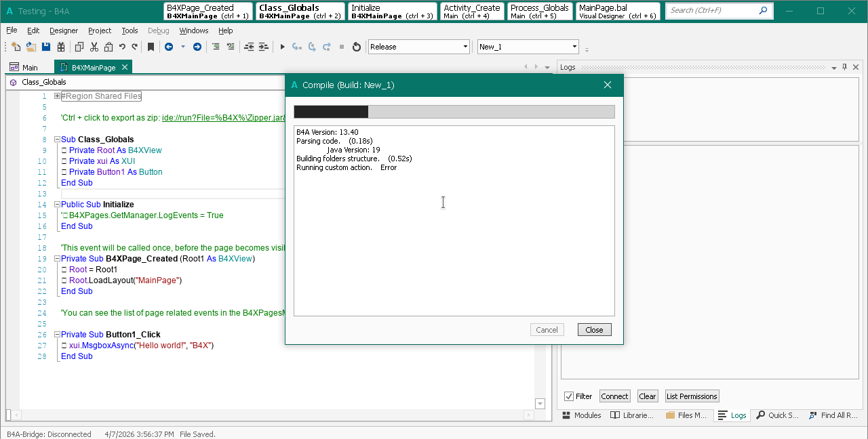Click the Cut scissors icon

94,47
